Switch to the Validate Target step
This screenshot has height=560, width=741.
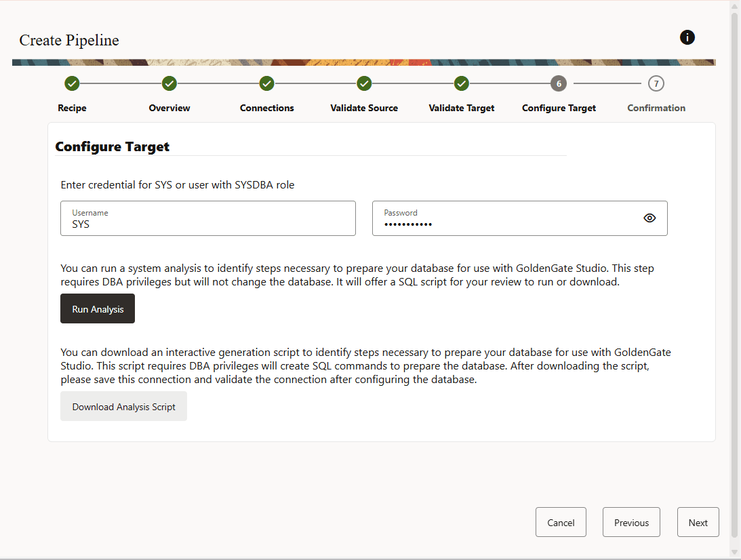(x=462, y=108)
